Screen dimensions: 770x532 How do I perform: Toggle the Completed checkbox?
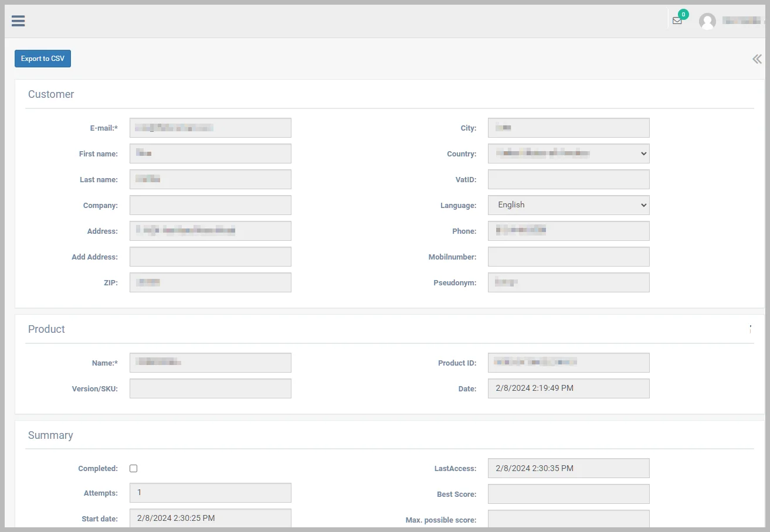[x=134, y=468]
